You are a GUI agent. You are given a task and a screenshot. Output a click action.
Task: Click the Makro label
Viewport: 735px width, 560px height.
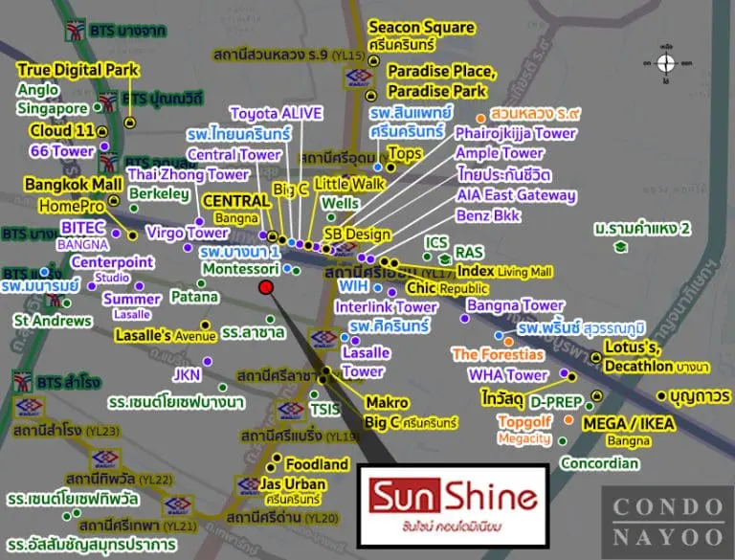[387, 402]
